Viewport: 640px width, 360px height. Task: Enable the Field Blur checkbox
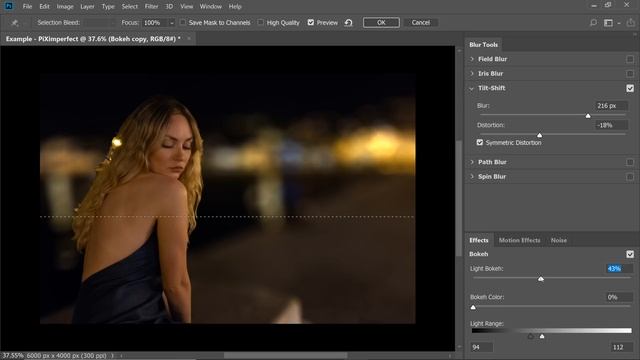coord(630,59)
